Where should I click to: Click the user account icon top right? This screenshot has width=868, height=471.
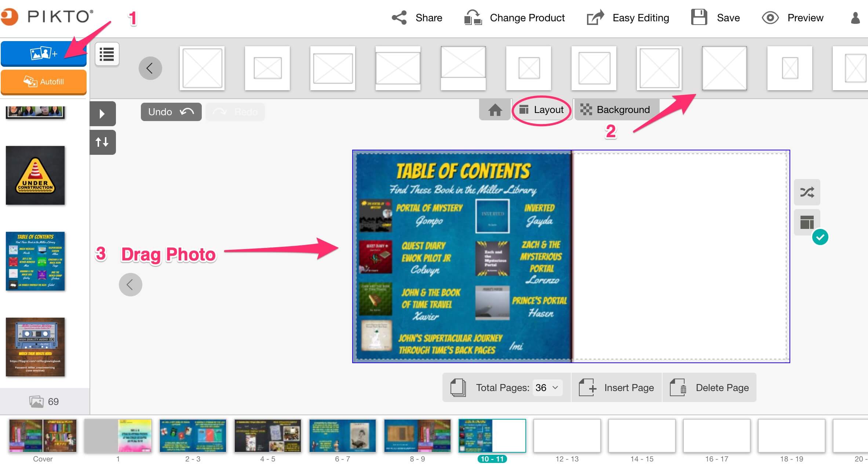[855, 18]
